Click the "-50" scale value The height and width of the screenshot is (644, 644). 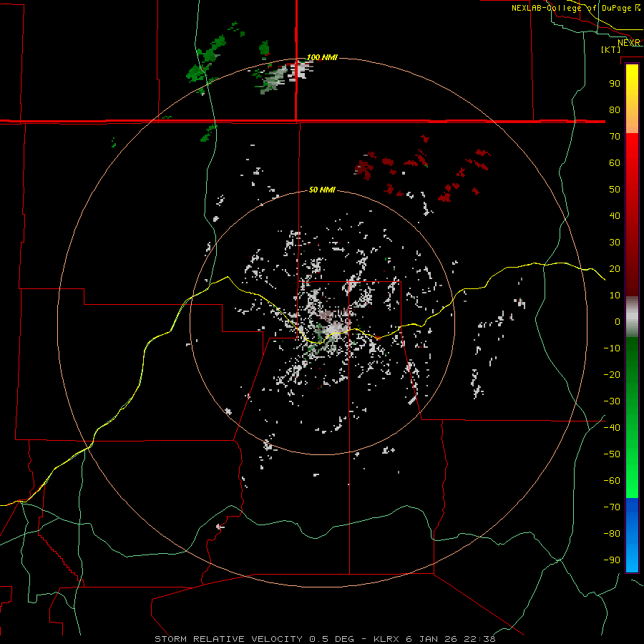pos(612,454)
